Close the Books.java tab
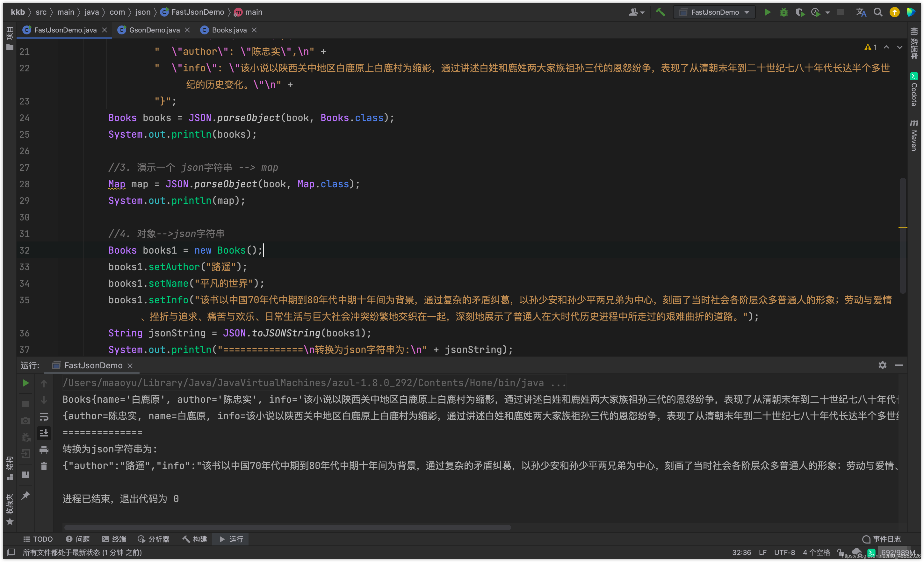 coord(254,30)
